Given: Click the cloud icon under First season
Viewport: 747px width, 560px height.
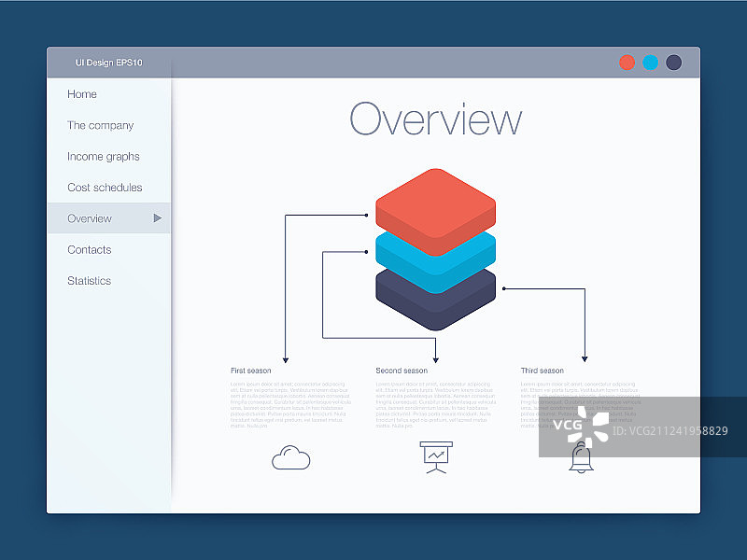Looking at the screenshot, I should pyautogui.click(x=290, y=457).
